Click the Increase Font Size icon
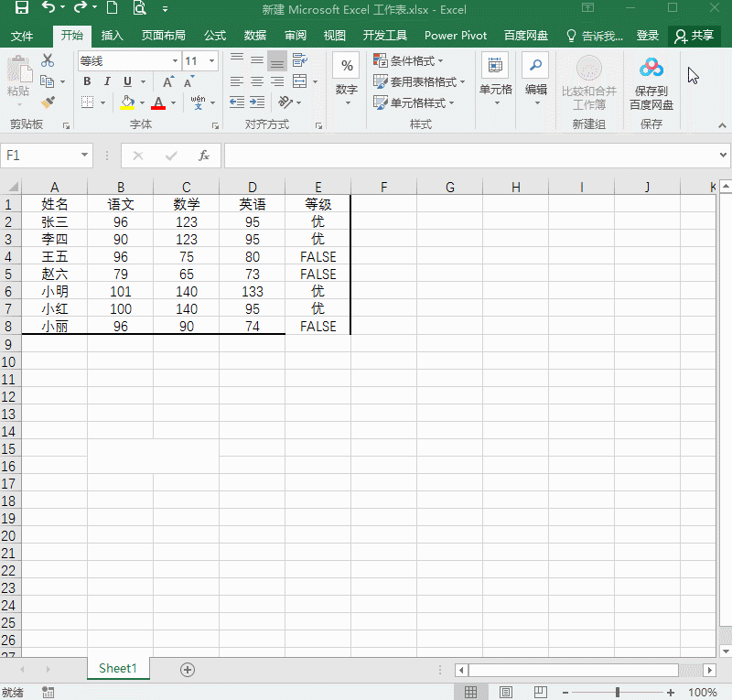 pyautogui.click(x=168, y=81)
